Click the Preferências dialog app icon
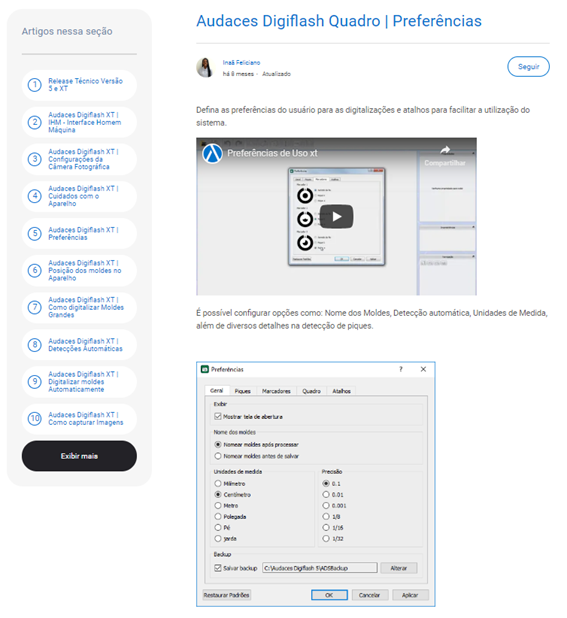The height and width of the screenshot is (618, 567). click(204, 369)
